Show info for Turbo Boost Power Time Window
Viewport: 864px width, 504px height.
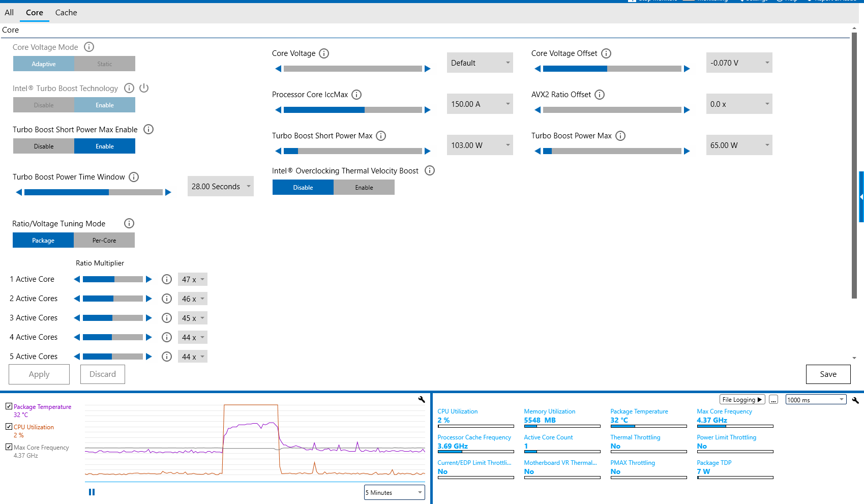tap(134, 177)
